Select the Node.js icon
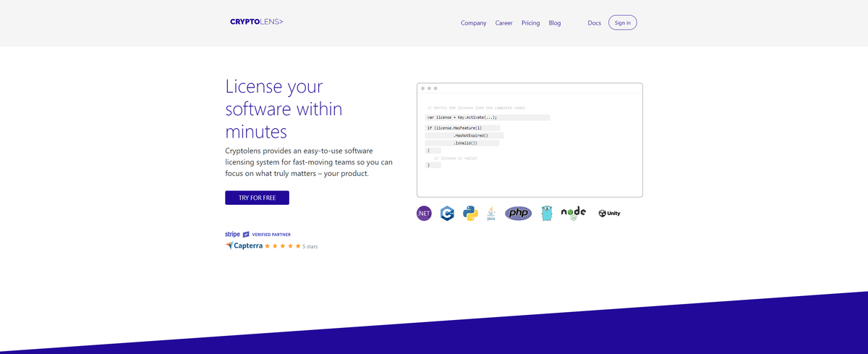 tap(574, 213)
